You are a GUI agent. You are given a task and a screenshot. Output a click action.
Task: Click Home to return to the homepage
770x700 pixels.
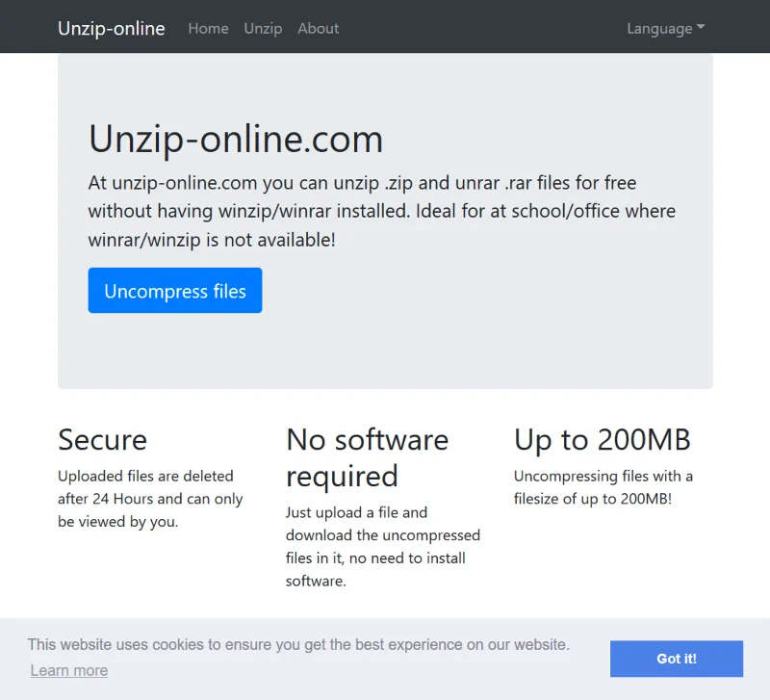point(208,29)
